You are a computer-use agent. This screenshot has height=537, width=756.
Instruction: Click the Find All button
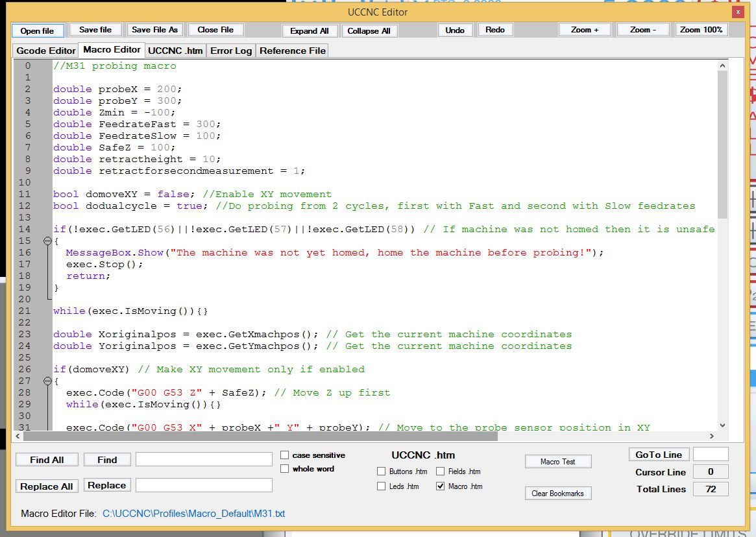[x=47, y=460]
